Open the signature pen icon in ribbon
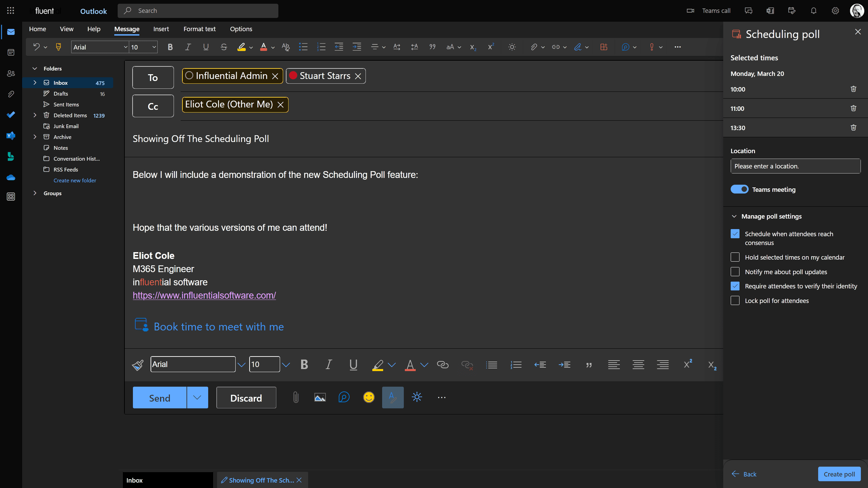This screenshot has height=488, width=868. [578, 47]
